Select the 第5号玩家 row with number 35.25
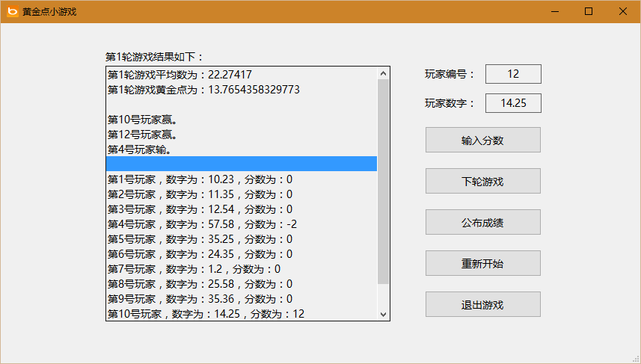641x364 pixels. pyautogui.click(x=241, y=239)
